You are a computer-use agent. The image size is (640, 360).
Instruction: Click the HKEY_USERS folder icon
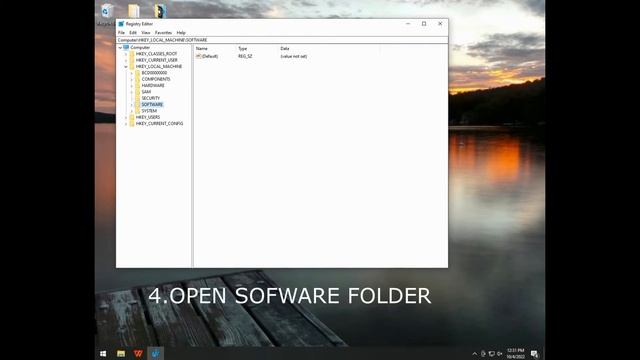point(132,117)
